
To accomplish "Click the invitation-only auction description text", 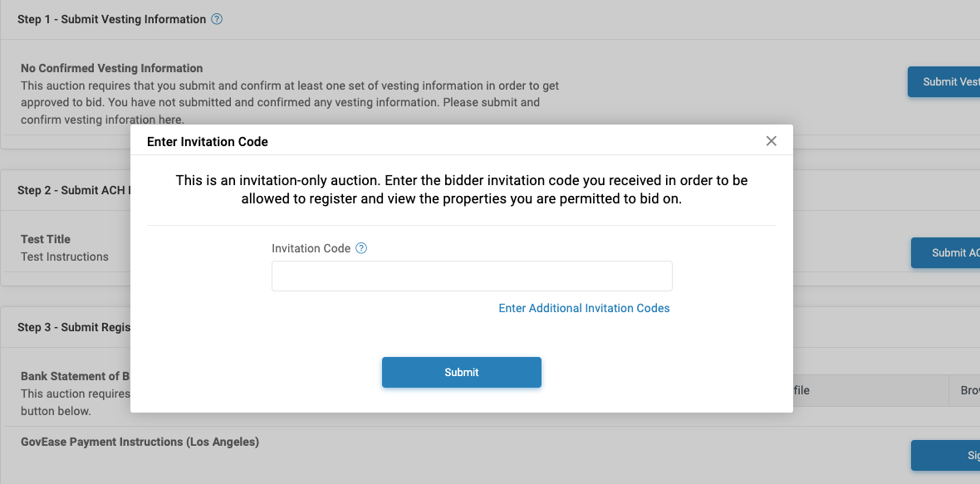I will point(461,189).
